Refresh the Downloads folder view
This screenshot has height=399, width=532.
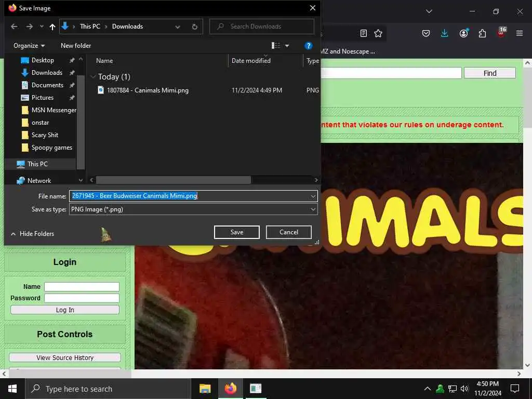pos(194,27)
